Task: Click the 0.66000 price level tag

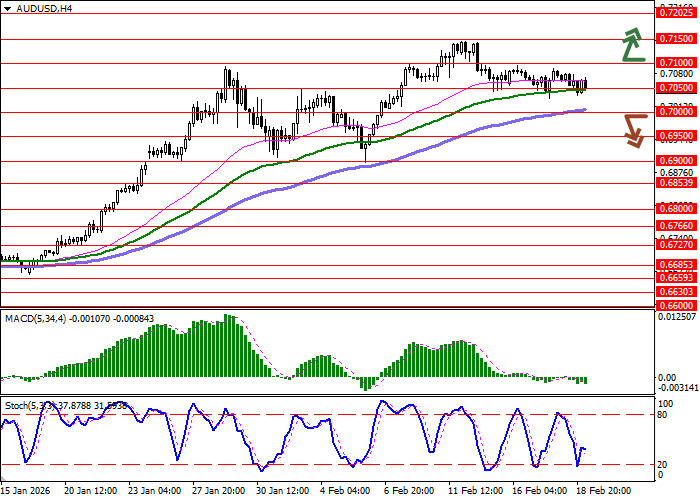Action: pos(676,305)
